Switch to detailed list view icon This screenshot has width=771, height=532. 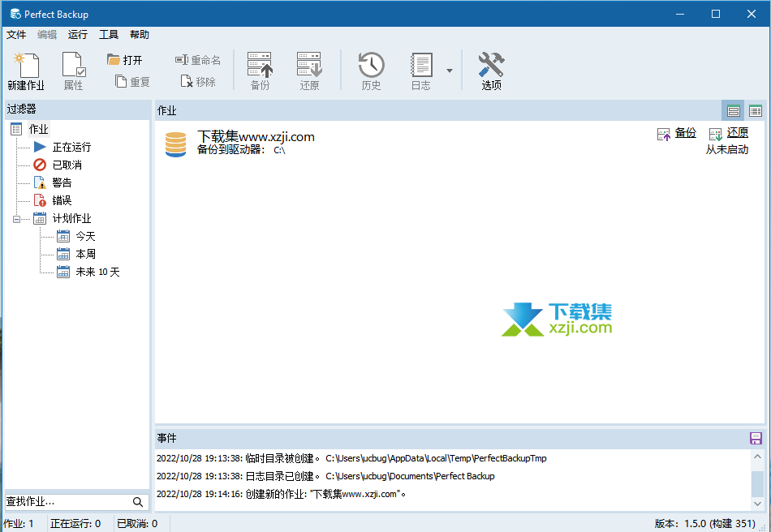tap(733, 111)
